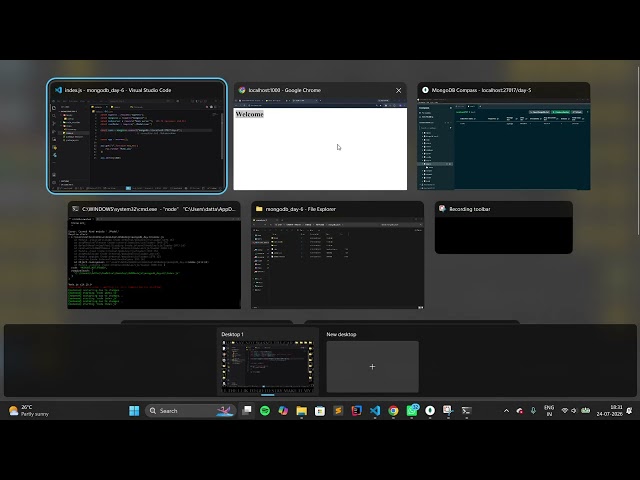
Task: Open the weather widget showing 26°C
Action: 29,411
